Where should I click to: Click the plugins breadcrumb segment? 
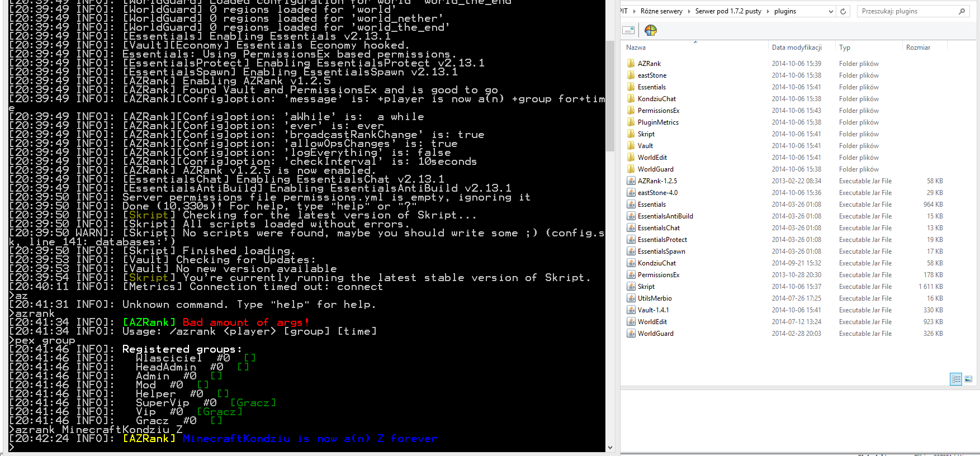[x=785, y=11]
